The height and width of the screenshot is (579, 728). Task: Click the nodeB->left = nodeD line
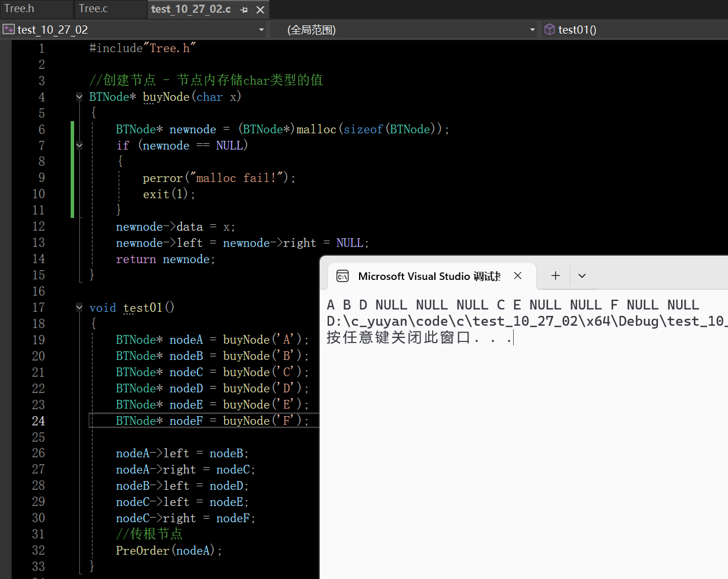pyautogui.click(x=182, y=486)
